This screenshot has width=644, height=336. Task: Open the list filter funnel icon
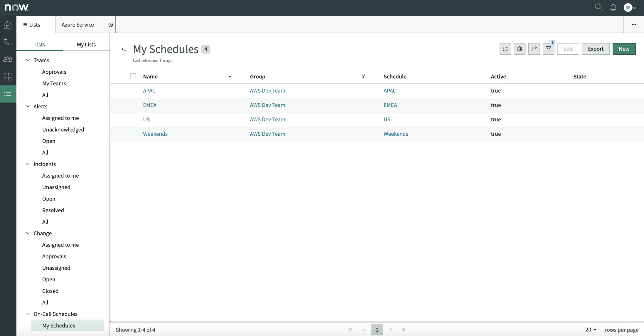point(548,49)
